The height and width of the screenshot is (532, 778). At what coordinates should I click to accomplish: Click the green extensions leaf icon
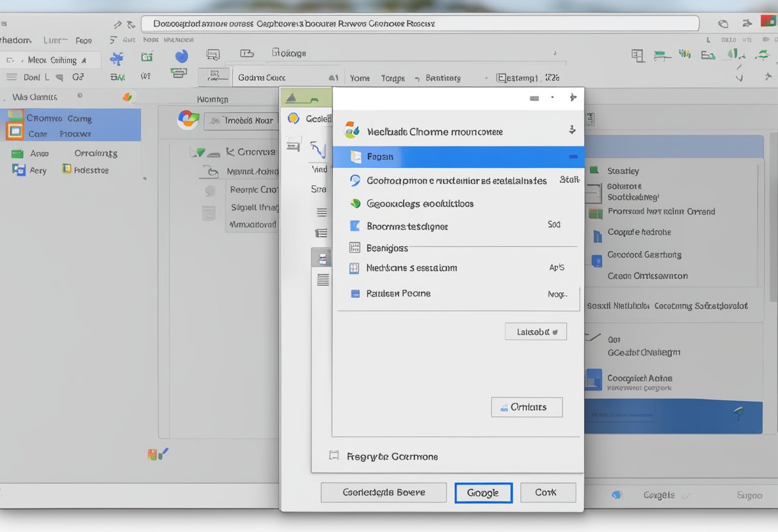point(356,203)
